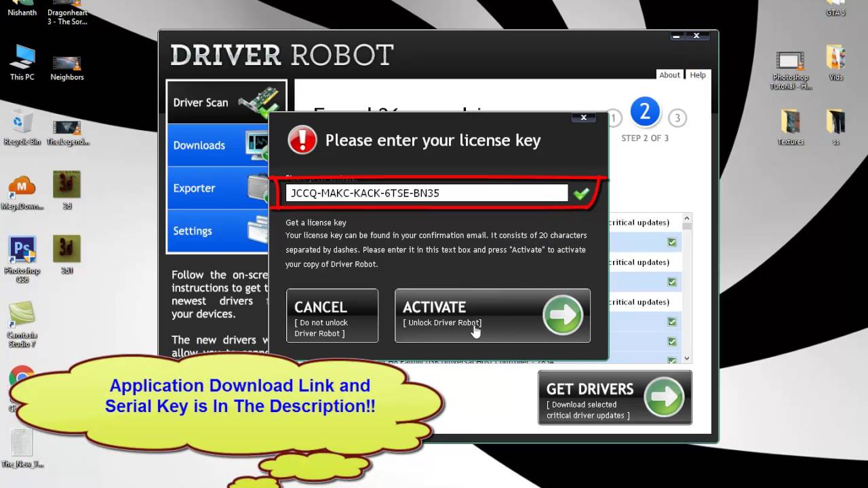Open the Help page
Screen dimensions: 868x488
point(698,75)
